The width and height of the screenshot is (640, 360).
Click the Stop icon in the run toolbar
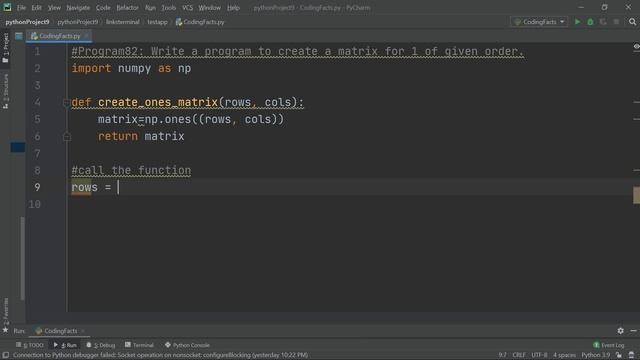coord(616,22)
